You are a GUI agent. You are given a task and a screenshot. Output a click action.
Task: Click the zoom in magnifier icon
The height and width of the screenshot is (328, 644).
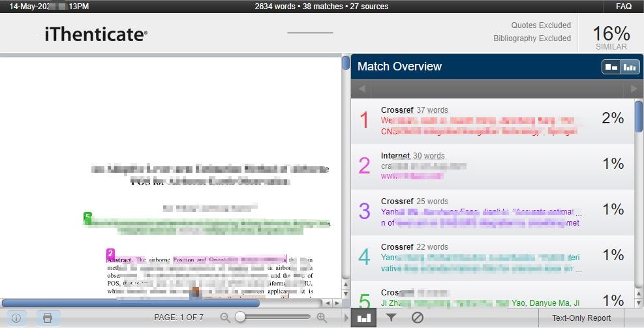(322, 318)
